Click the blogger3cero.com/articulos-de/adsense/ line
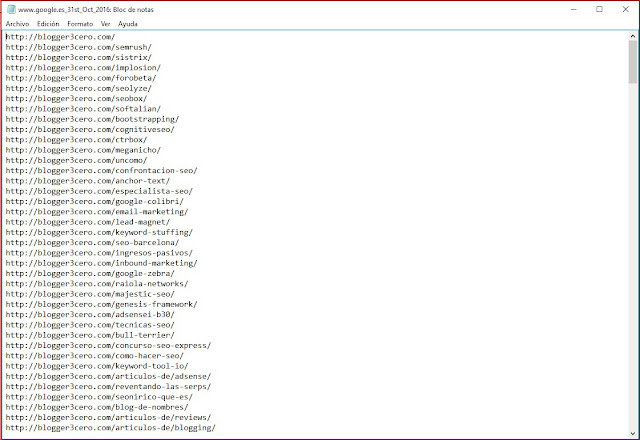Screen dimensions: 640x440 108,376
